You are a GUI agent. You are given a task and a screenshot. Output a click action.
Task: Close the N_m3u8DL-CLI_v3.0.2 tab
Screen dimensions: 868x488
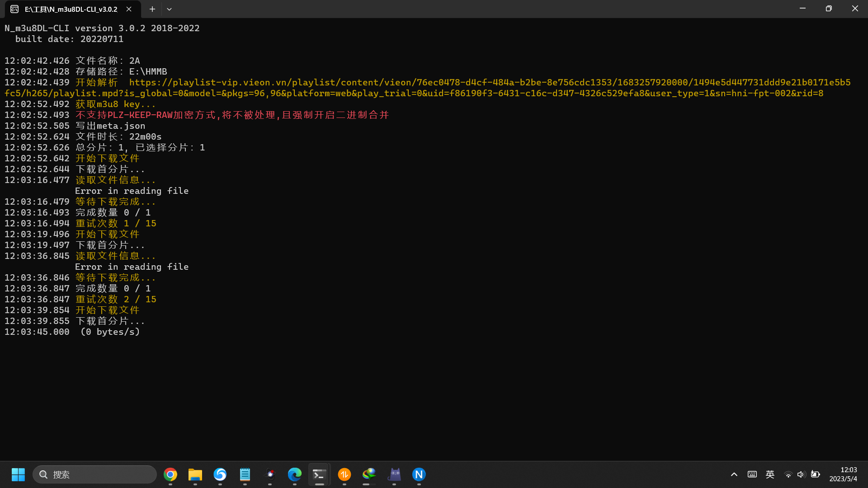129,9
